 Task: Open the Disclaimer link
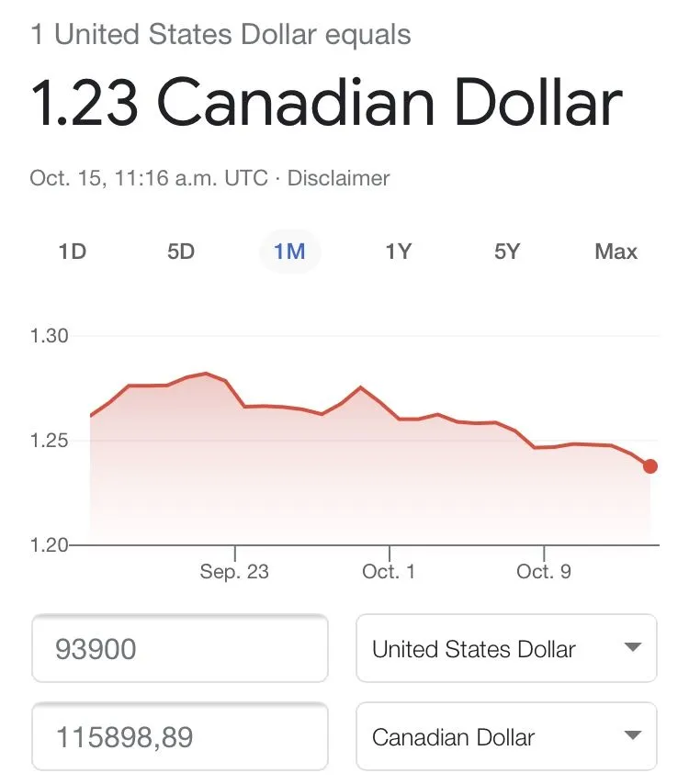tap(338, 178)
